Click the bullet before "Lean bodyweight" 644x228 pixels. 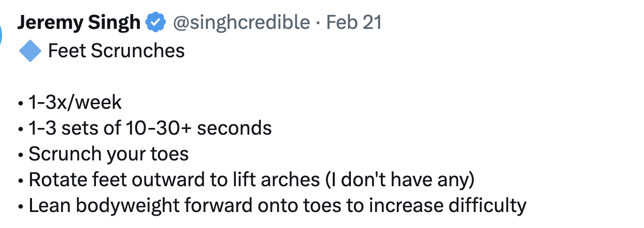(21, 206)
